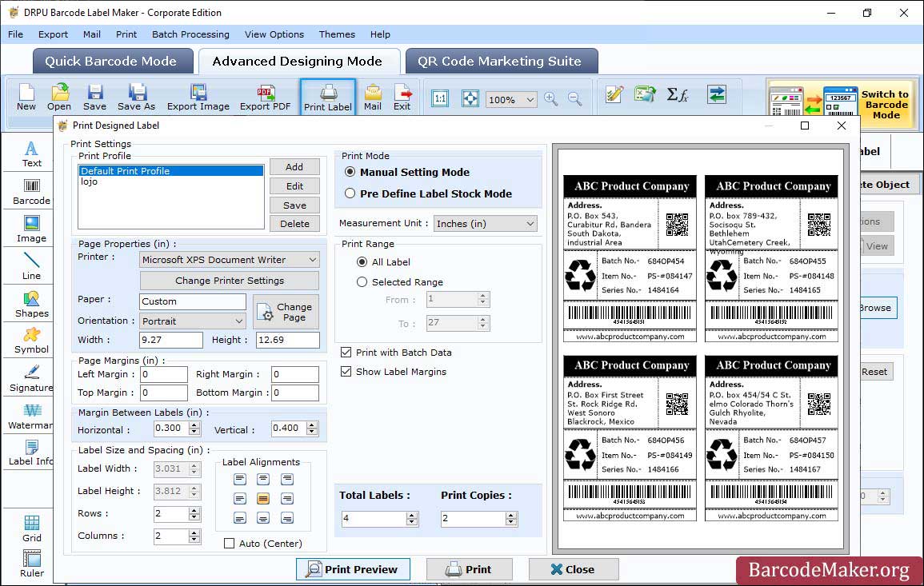Click the Print button in dialog
Viewport: 924px width, 586px height.
click(469, 569)
